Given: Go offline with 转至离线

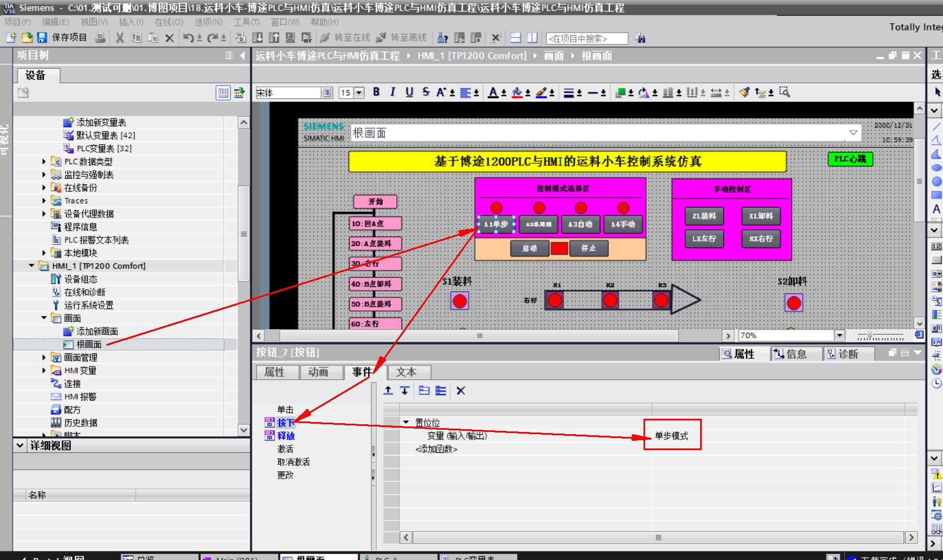Looking at the screenshot, I should (x=401, y=37).
